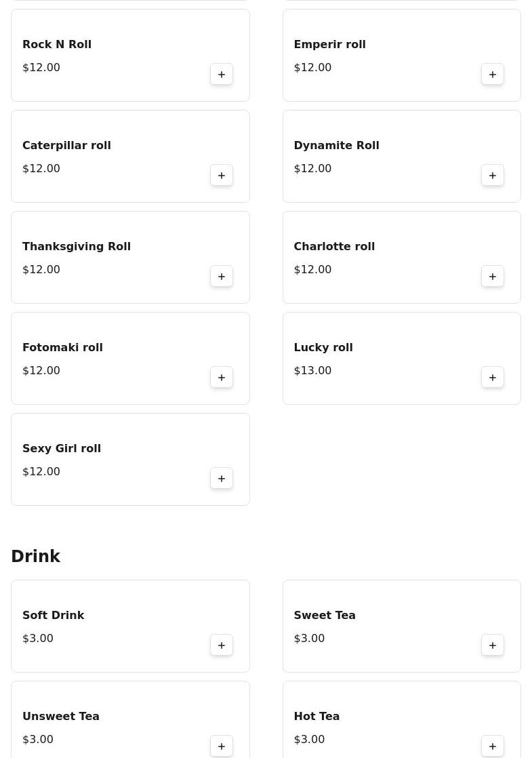
Task: Add Rock N Roll to cart
Action: coord(222,75)
